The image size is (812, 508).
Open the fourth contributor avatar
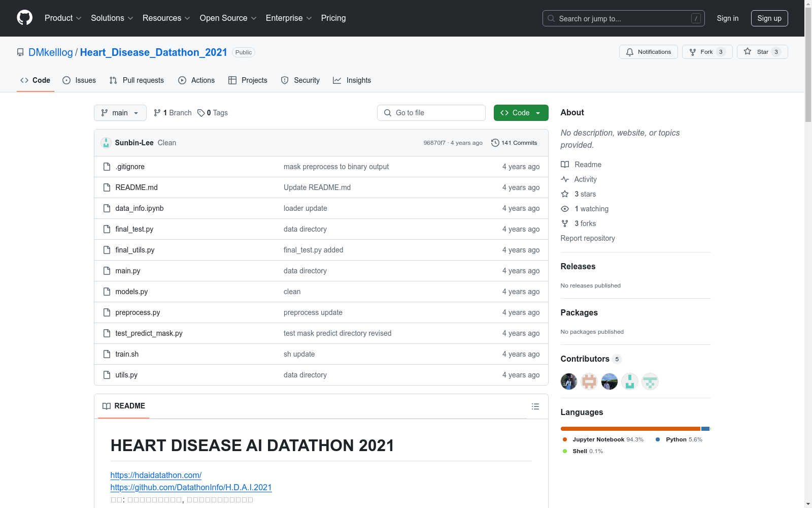tap(630, 382)
